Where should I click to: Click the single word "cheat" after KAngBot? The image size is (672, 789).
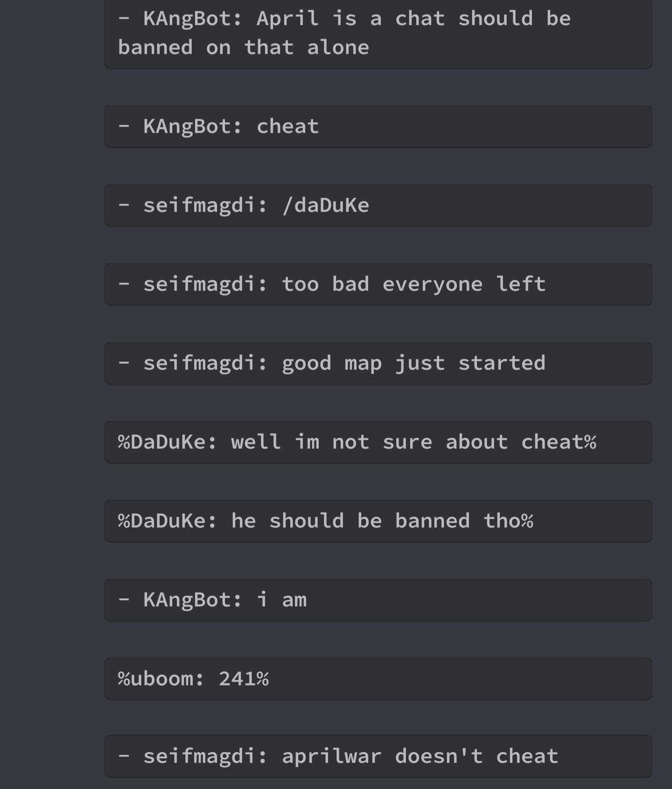(x=287, y=127)
